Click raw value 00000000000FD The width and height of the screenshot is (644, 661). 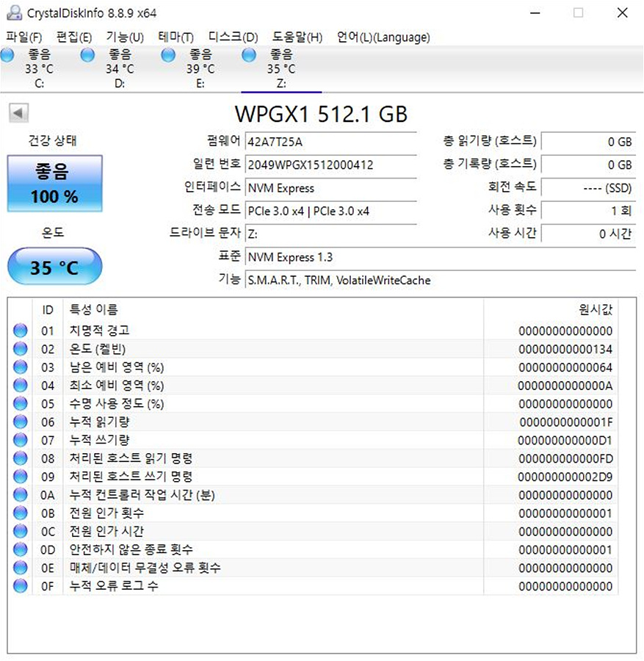pyautogui.click(x=565, y=458)
